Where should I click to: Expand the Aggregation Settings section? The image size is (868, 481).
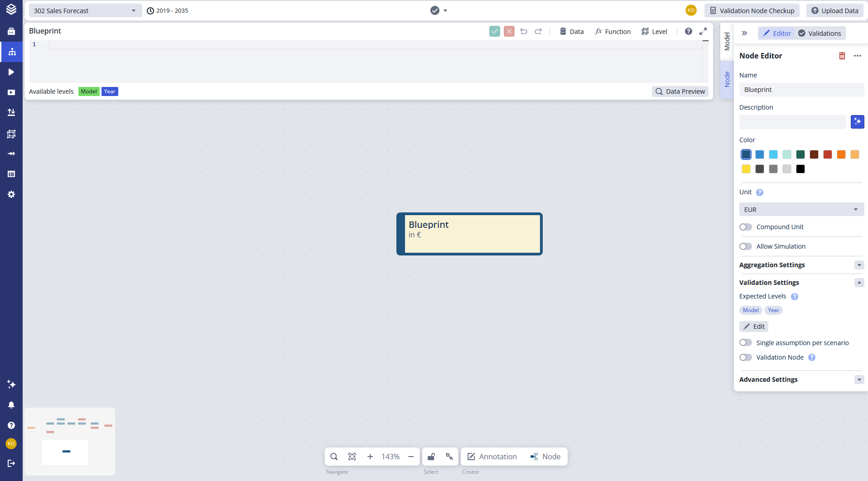click(x=859, y=265)
